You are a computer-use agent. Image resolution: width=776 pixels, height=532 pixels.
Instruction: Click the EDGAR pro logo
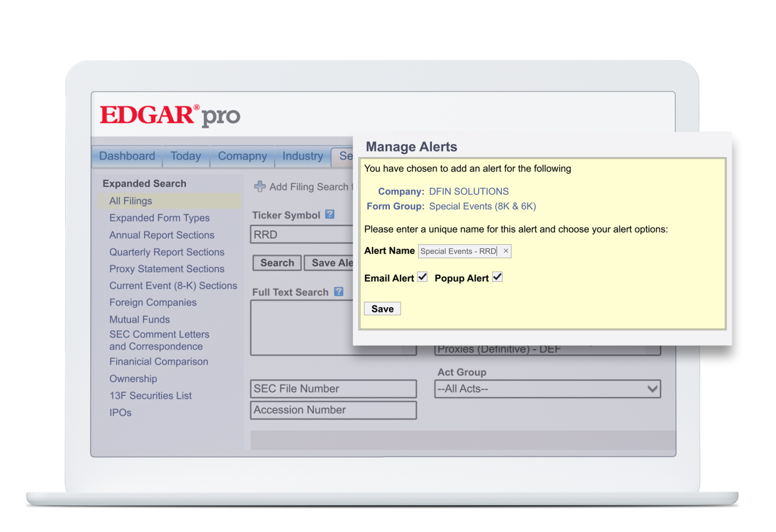[169, 115]
